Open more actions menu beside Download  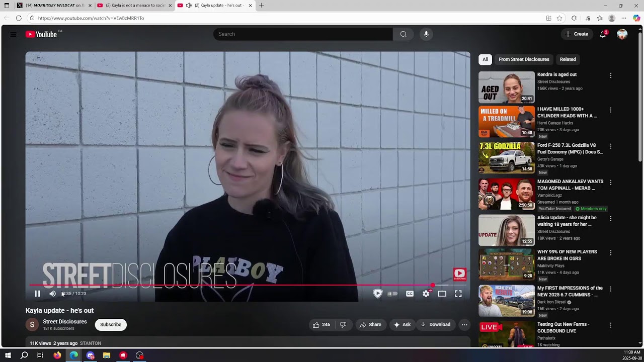[x=464, y=325]
